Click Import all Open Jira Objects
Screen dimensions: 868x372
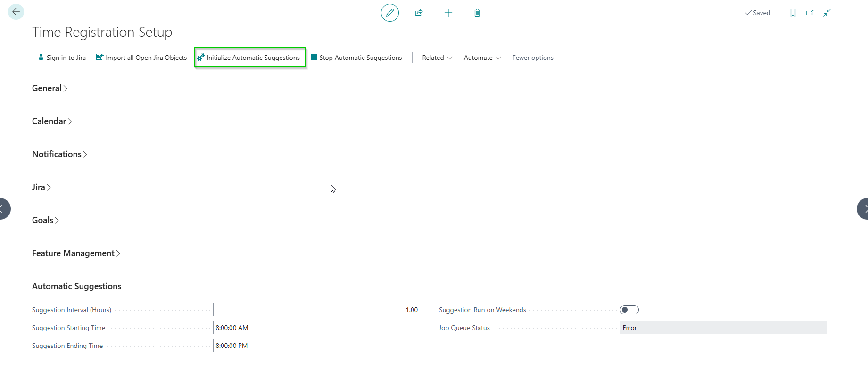[x=141, y=58]
